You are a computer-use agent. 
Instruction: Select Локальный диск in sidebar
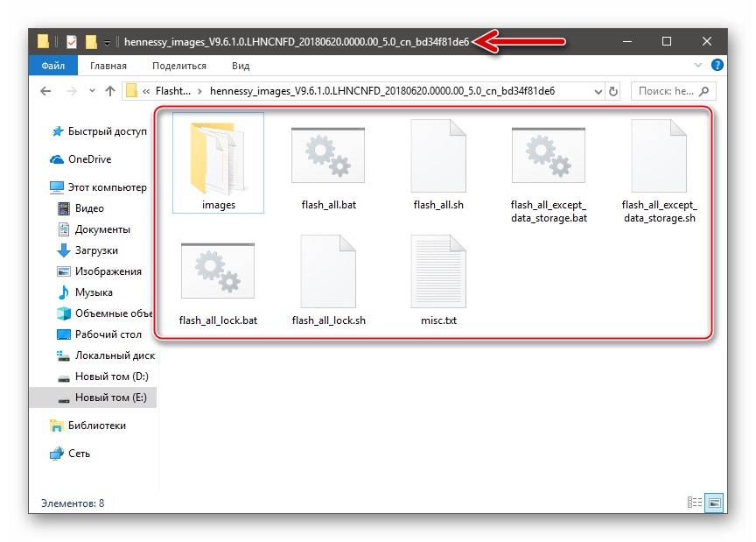coord(106,355)
